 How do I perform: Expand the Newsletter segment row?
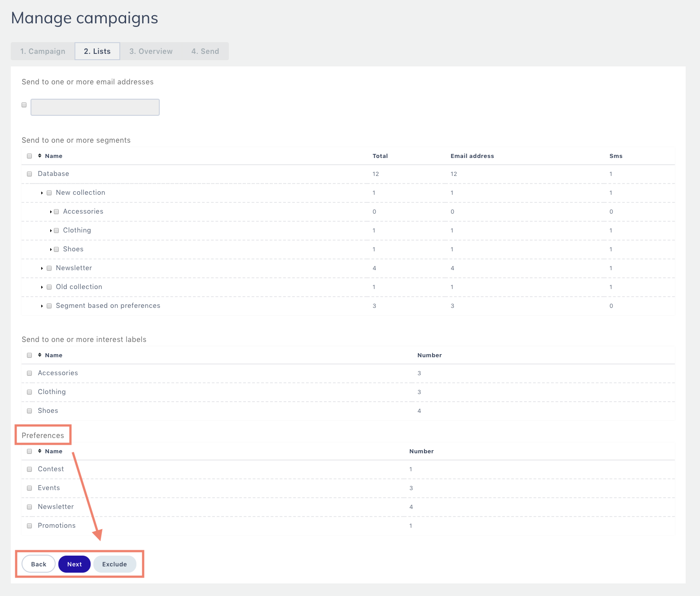tap(42, 268)
